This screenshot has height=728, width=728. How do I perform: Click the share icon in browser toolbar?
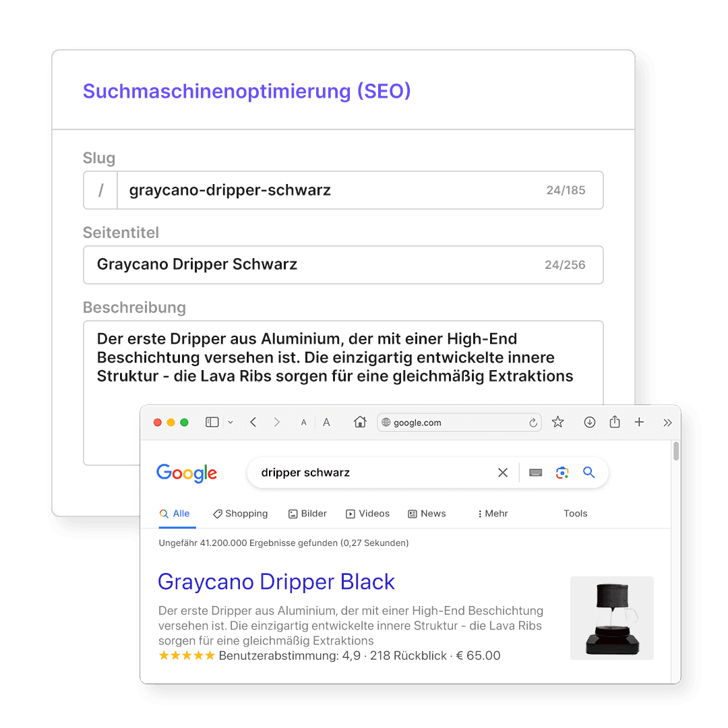coord(615,421)
